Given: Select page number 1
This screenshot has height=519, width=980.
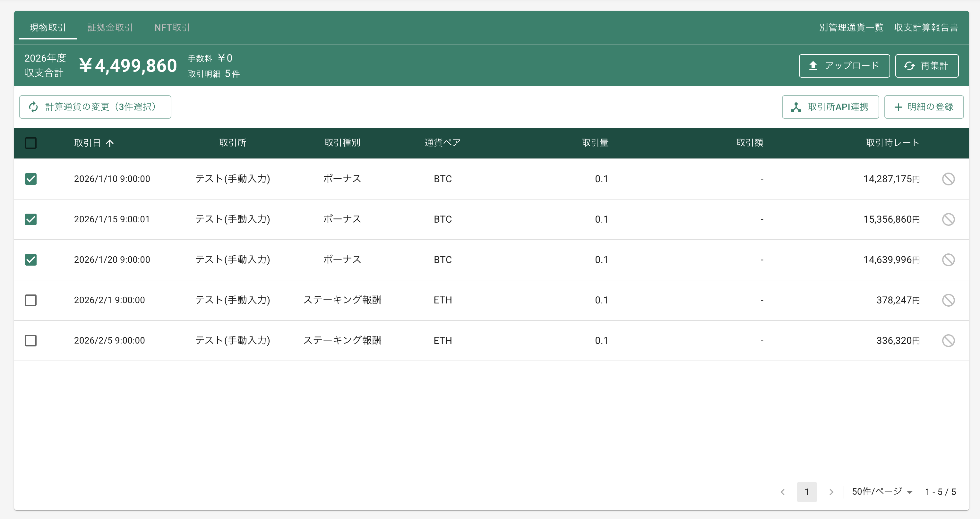Looking at the screenshot, I should [806, 492].
